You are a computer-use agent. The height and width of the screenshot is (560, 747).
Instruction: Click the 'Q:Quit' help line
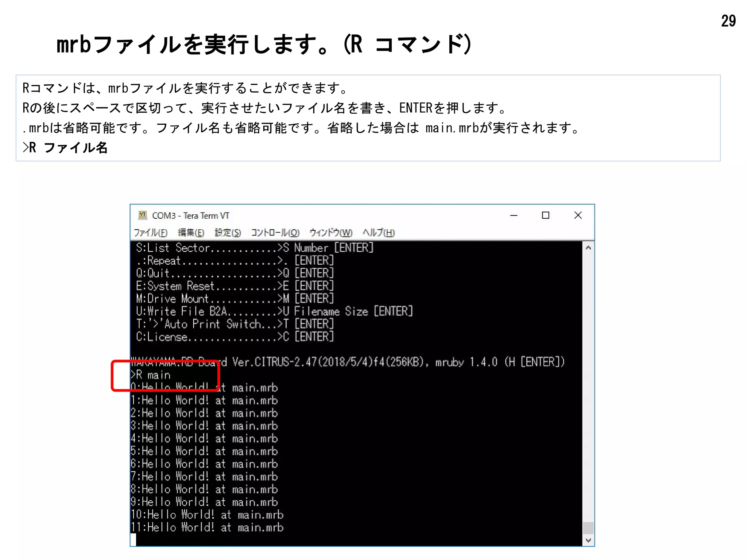click(x=235, y=273)
